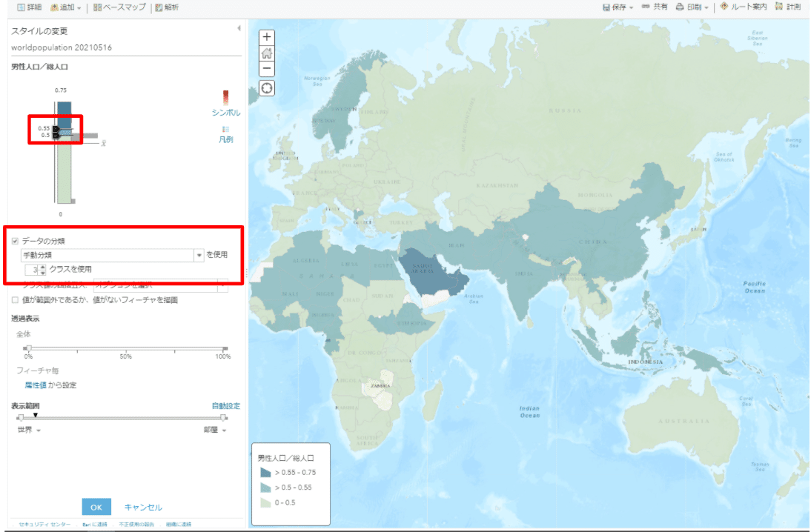Increase the class count with the up stepper
Screen dimensions: 811x532
coord(42,267)
